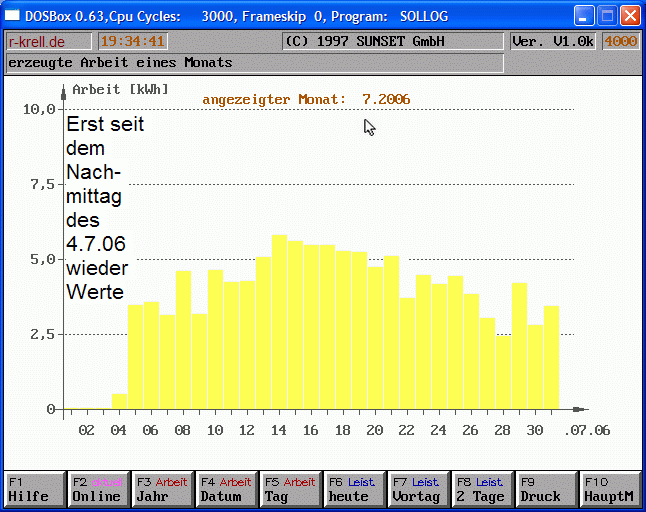Open the F8 Leistung 2 Tage view
Screen dimensions: 646x512
[482, 489]
